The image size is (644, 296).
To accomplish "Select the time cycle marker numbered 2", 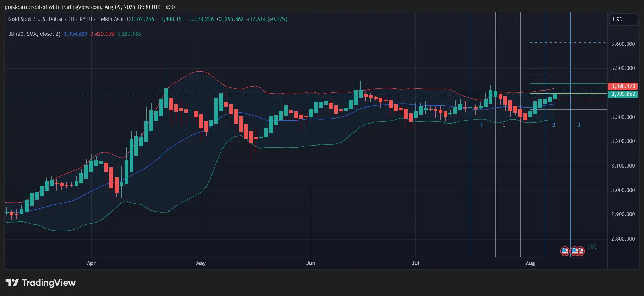I will click(x=554, y=125).
